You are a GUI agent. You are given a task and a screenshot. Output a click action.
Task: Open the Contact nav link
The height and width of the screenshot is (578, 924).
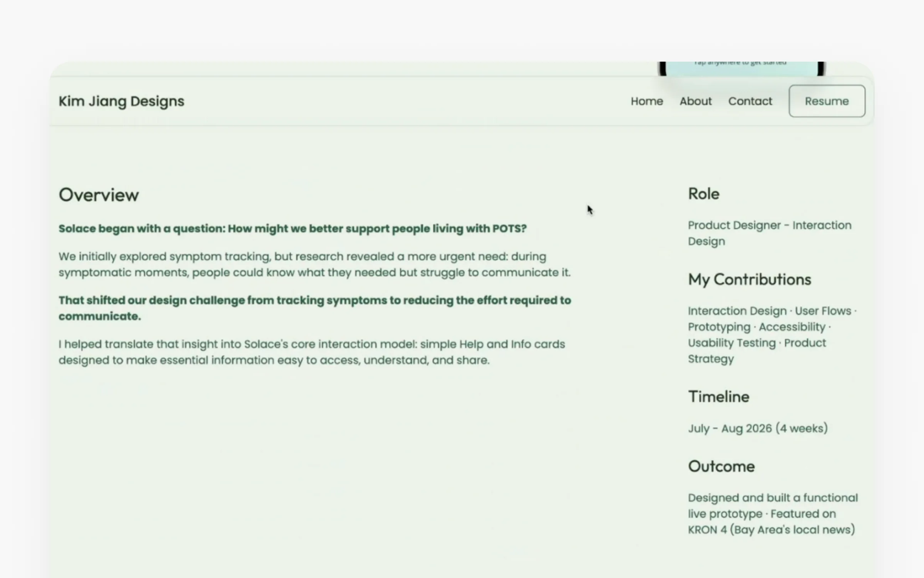[x=750, y=101]
